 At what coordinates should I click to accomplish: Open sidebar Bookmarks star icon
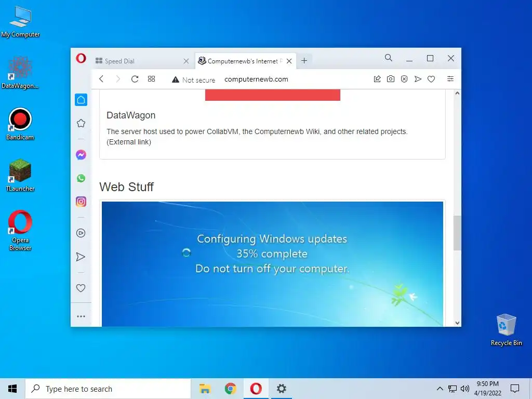tap(81, 123)
